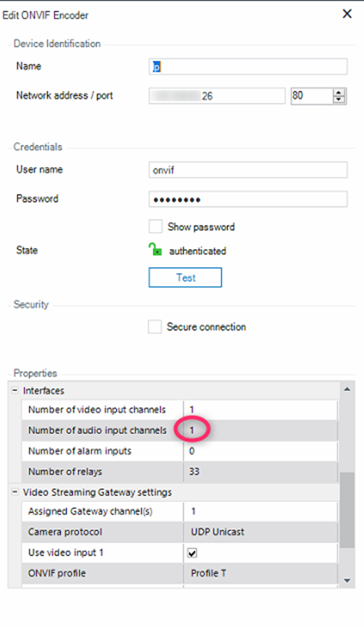
Task: Open the Camera protocol UDP Unicast value
Action: point(260,532)
